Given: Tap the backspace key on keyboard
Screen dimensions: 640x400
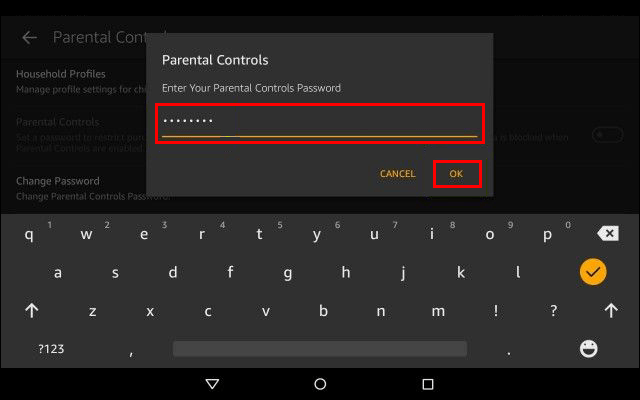Looking at the screenshot, I should pos(608,233).
